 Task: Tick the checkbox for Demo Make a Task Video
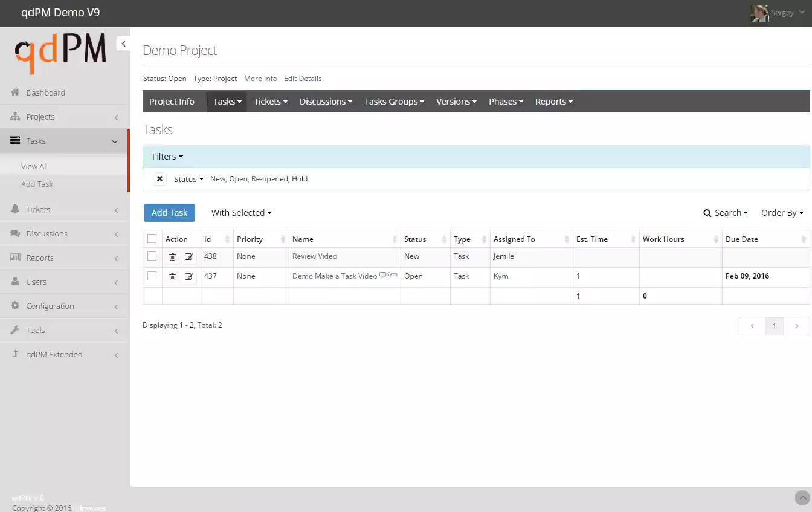point(152,276)
